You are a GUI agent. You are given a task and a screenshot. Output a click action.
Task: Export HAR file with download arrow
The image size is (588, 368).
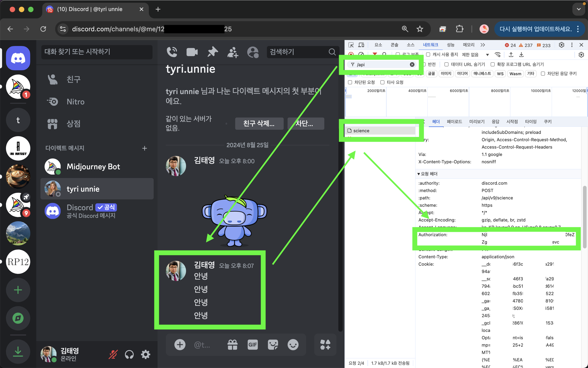pos(521,55)
